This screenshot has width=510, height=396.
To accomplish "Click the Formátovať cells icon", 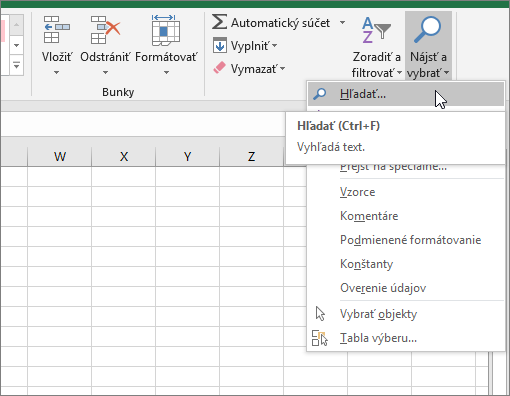I will [166, 30].
